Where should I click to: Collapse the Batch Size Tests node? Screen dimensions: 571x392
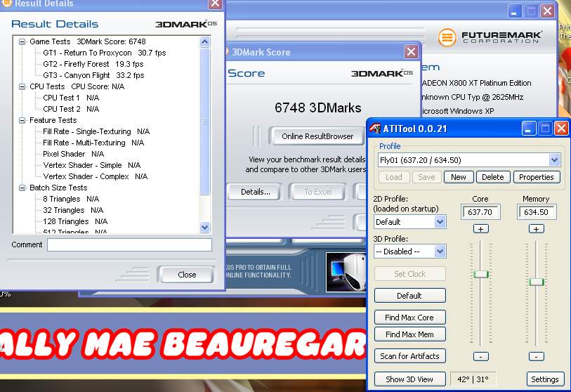click(x=22, y=188)
